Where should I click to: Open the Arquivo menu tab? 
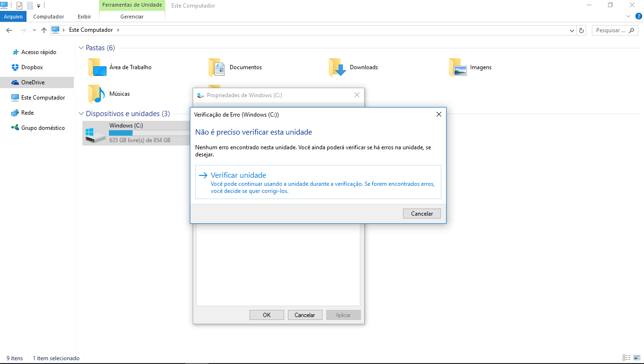13,17
